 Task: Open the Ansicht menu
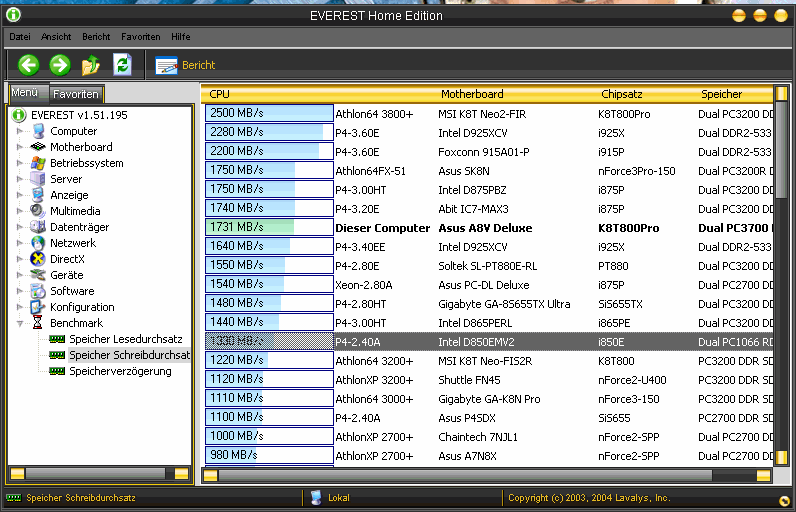(56, 37)
